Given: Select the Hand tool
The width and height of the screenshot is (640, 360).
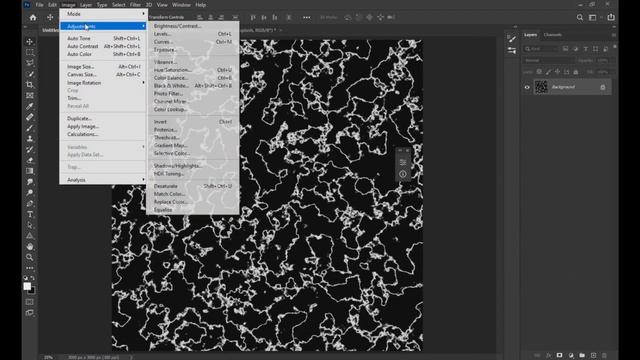Looking at the screenshot, I should click(x=30, y=247).
